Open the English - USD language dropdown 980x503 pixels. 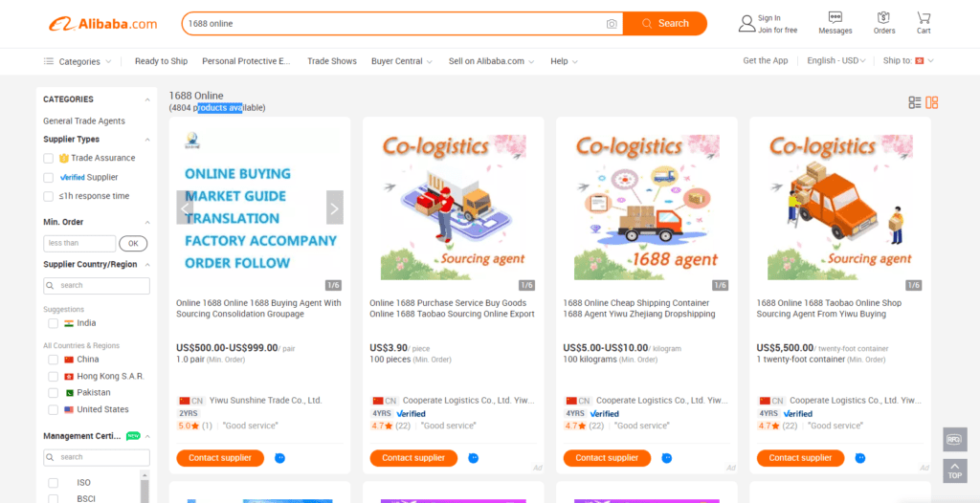836,60
